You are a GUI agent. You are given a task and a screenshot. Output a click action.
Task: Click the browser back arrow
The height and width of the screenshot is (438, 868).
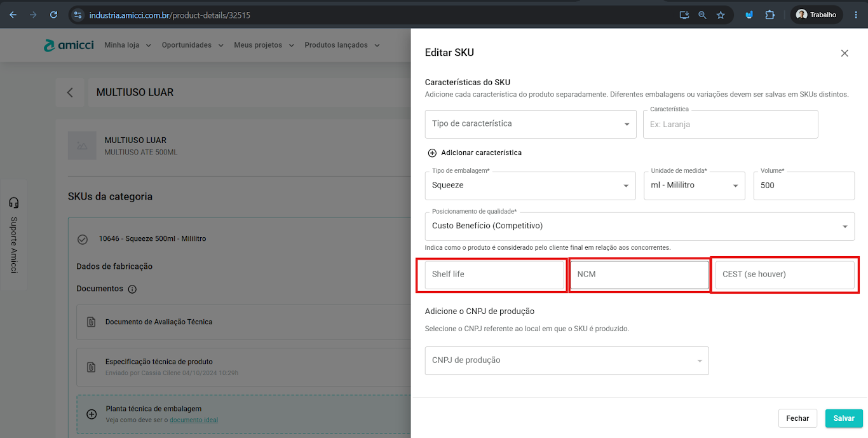tap(13, 15)
